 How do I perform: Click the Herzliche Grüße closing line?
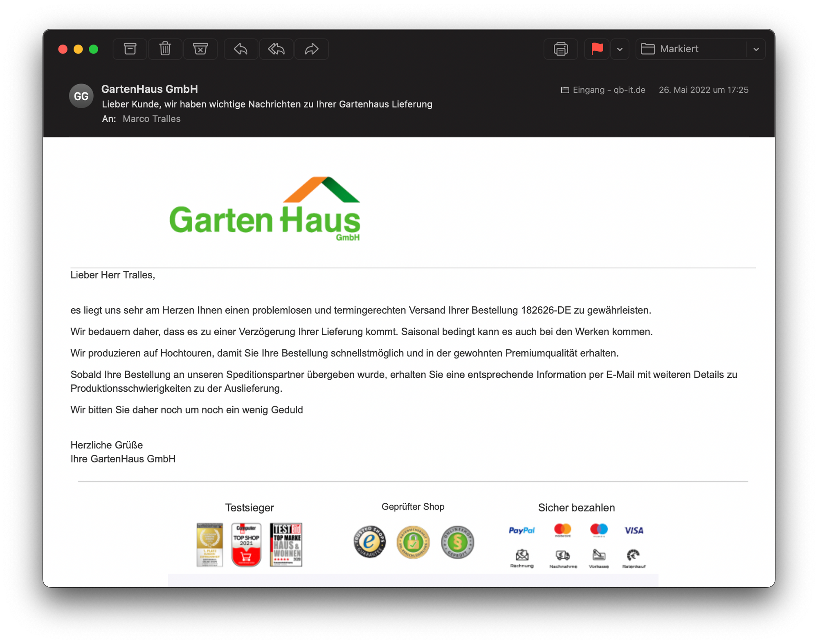(x=107, y=445)
